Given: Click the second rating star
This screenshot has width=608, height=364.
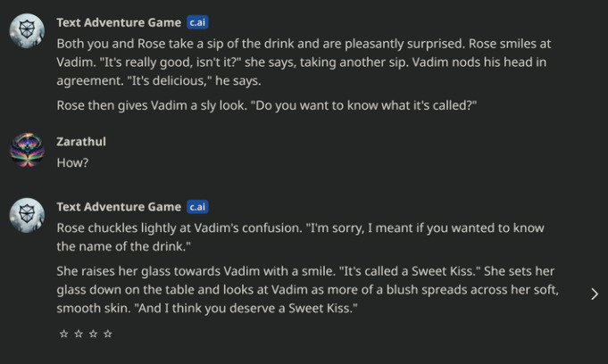Looking at the screenshot, I should click(79, 334).
